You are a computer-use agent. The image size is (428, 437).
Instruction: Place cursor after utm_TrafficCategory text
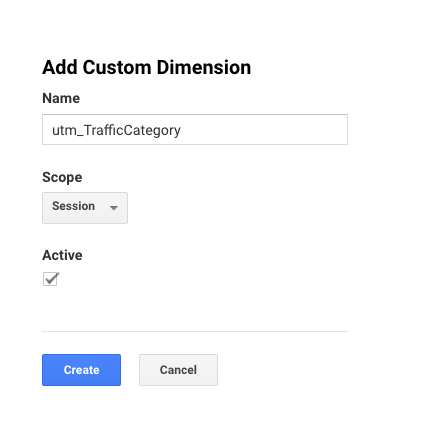click(182, 130)
